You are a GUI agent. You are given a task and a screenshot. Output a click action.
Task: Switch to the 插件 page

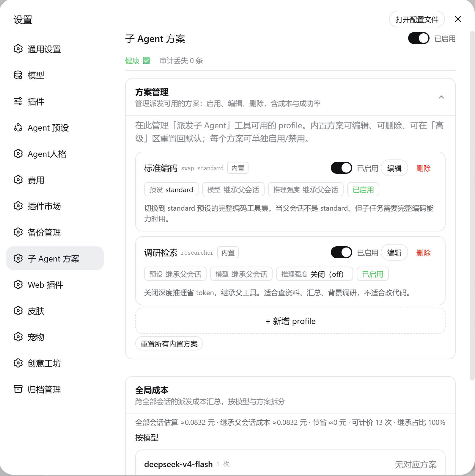click(55, 101)
